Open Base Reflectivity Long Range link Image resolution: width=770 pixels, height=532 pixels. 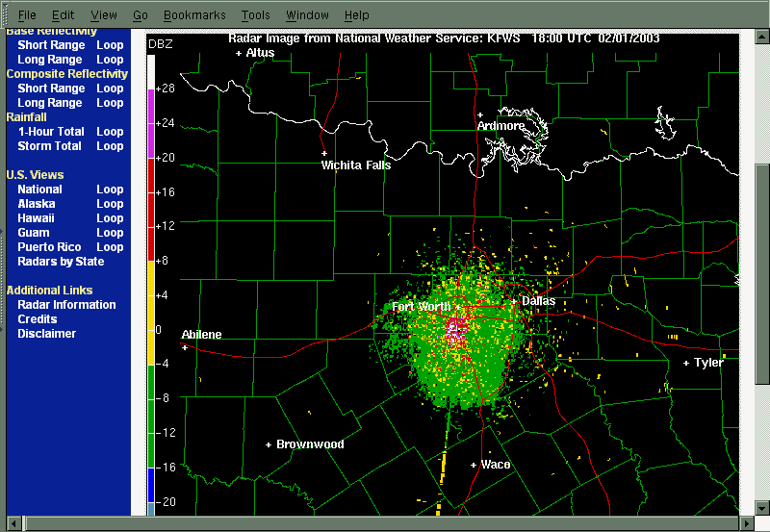pos(50,60)
